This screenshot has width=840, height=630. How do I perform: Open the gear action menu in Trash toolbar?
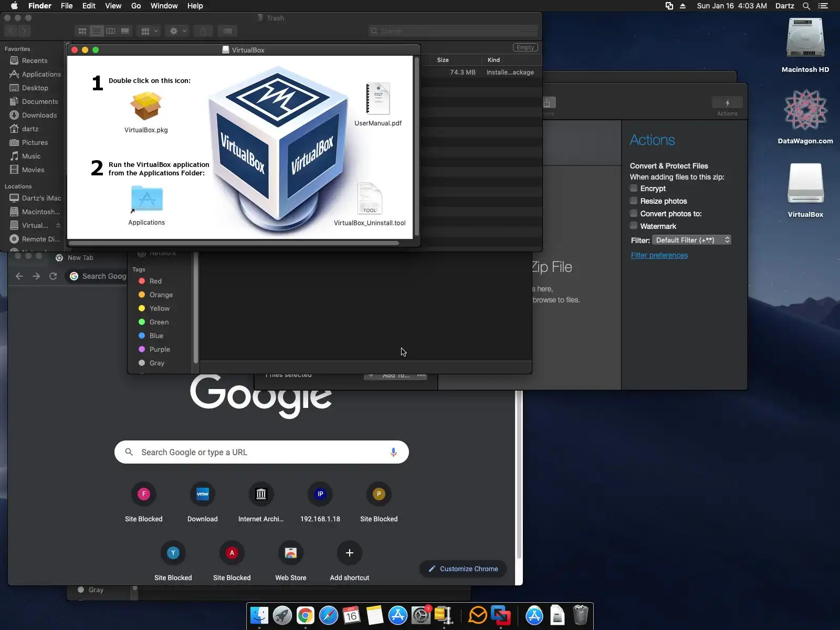(x=177, y=31)
